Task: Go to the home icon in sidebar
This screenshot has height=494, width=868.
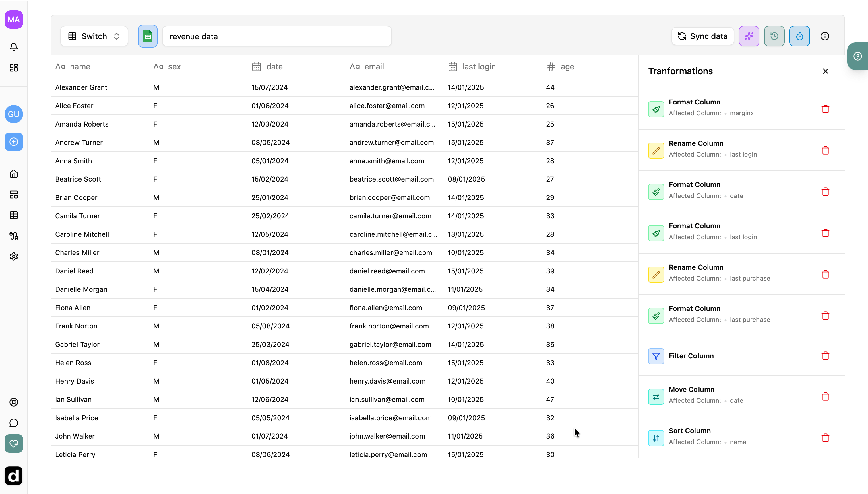Action: pyautogui.click(x=13, y=174)
